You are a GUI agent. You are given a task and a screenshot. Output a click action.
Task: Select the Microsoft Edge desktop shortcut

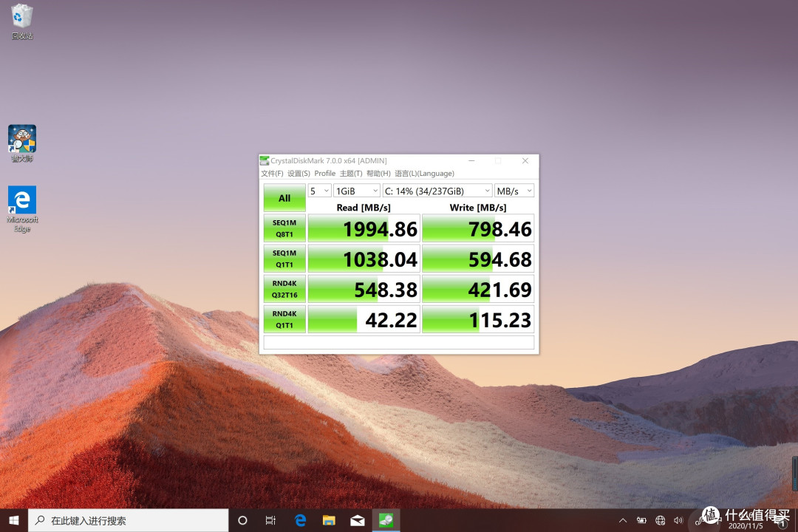tap(22, 208)
